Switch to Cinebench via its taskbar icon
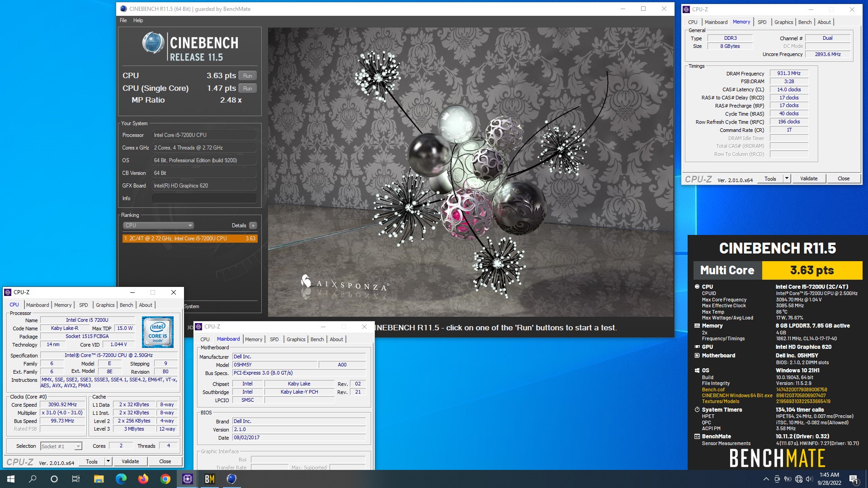 (x=232, y=479)
